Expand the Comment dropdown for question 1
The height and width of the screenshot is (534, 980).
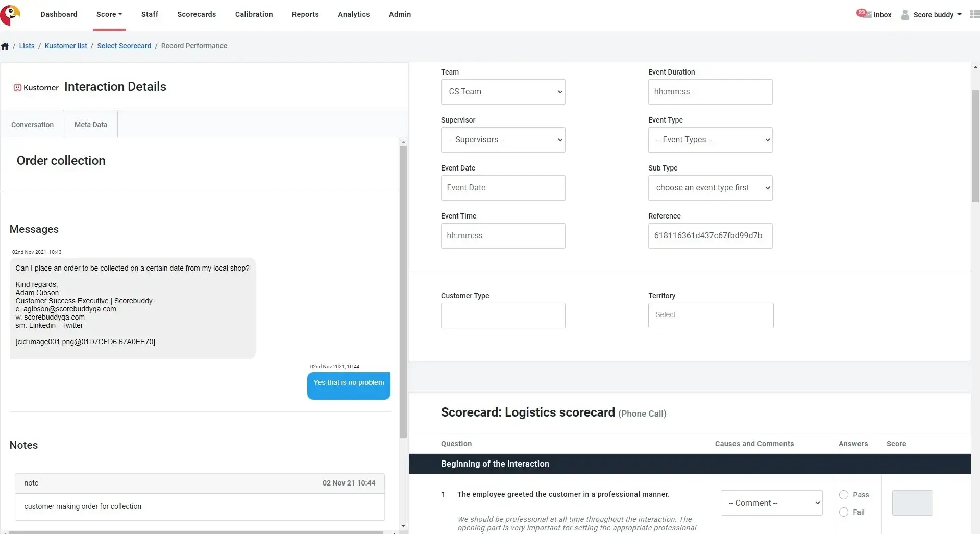[x=771, y=503]
